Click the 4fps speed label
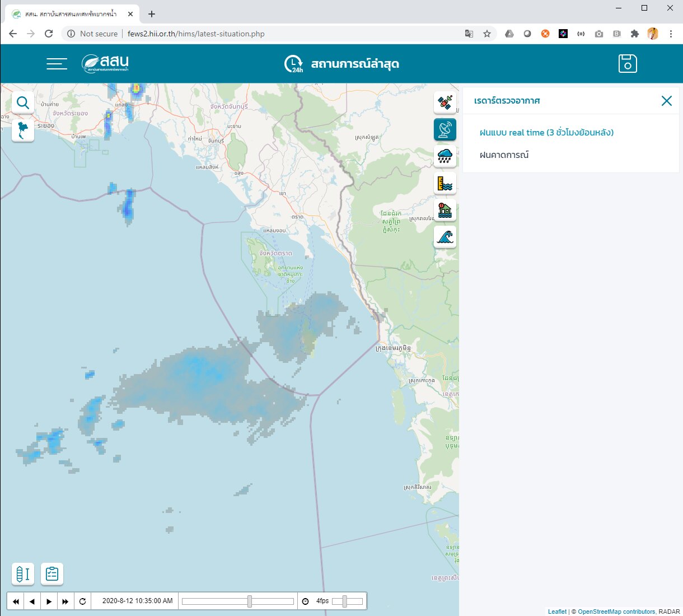Image resolution: width=683 pixels, height=616 pixels. click(322, 601)
